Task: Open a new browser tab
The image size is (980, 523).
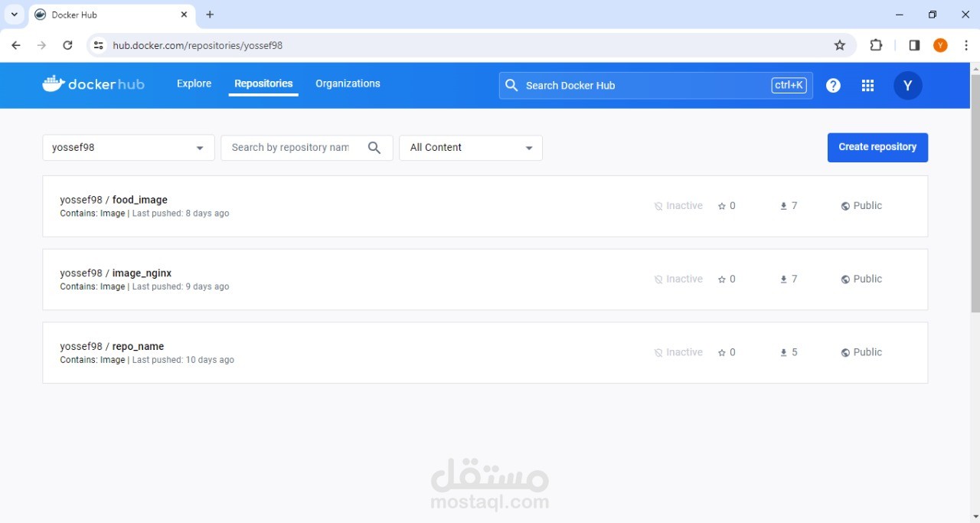Action: click(210, 15)
